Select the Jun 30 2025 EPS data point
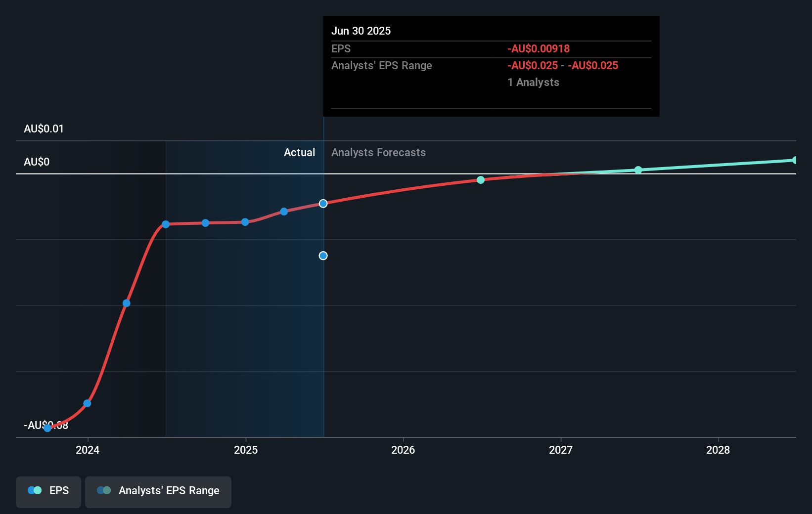 click(x=323, y=203)
